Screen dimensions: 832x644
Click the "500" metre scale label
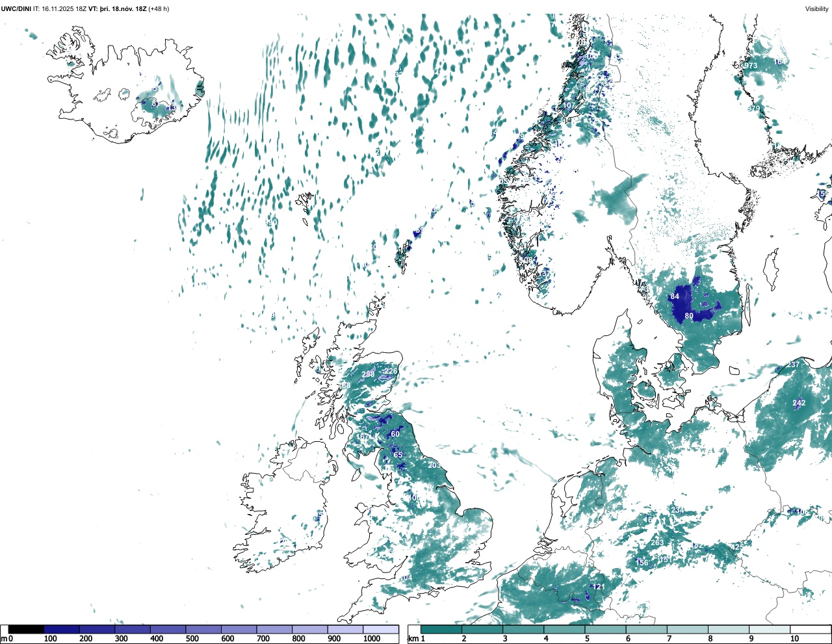coord(192,639)
